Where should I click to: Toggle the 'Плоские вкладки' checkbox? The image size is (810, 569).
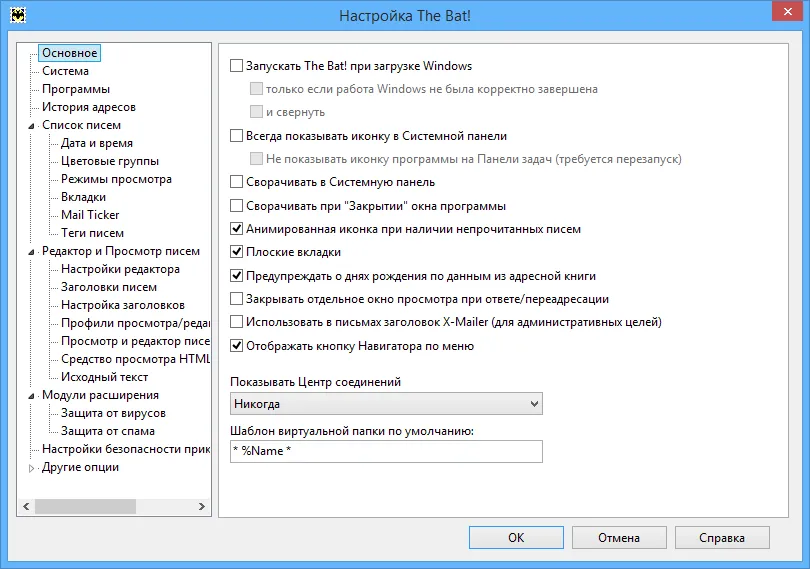pyautogui.click(x=236, y=252)
